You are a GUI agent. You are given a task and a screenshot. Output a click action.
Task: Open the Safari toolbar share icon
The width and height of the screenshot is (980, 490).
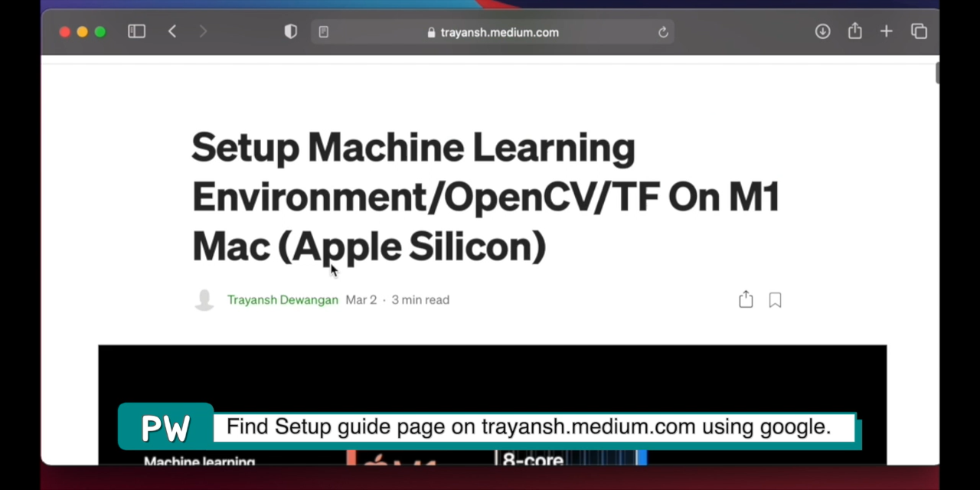[854, 31]
